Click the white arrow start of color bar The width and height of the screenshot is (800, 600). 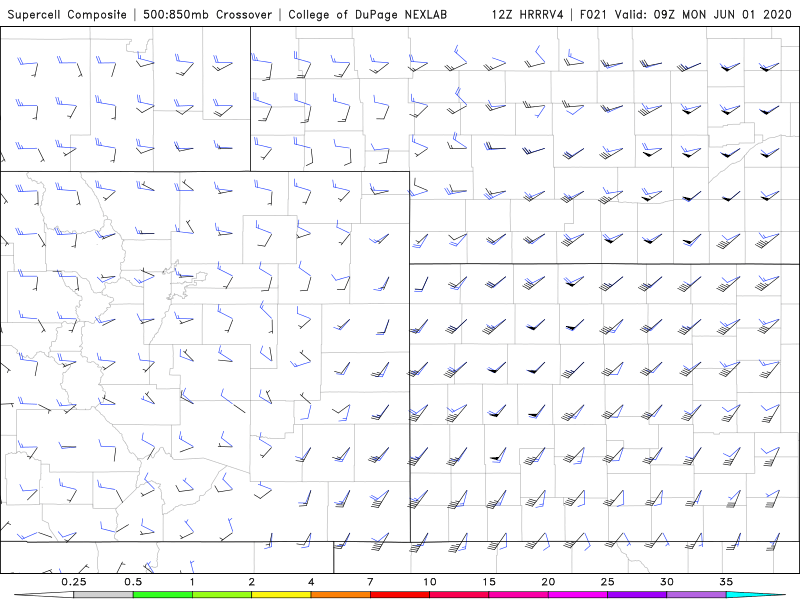coord(44,595)
